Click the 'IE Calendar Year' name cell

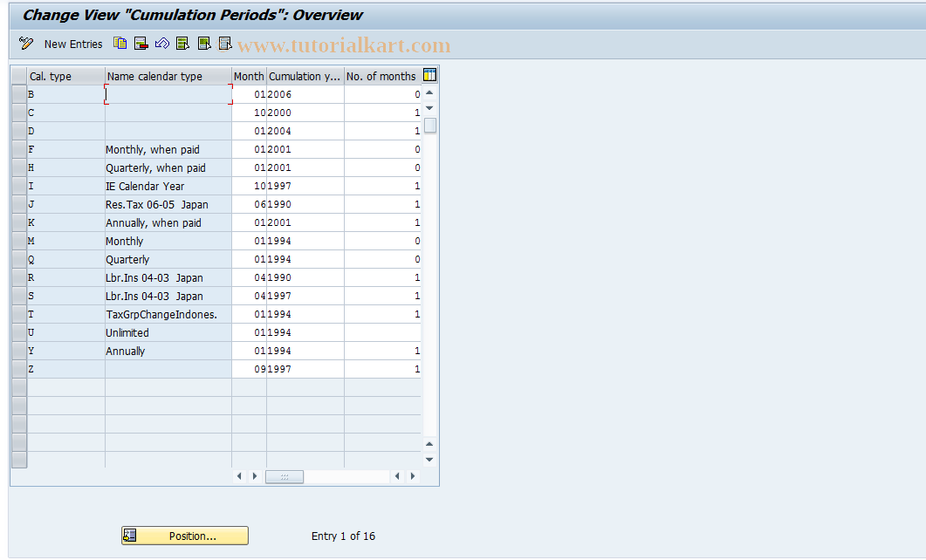click(x=168, y=186)
